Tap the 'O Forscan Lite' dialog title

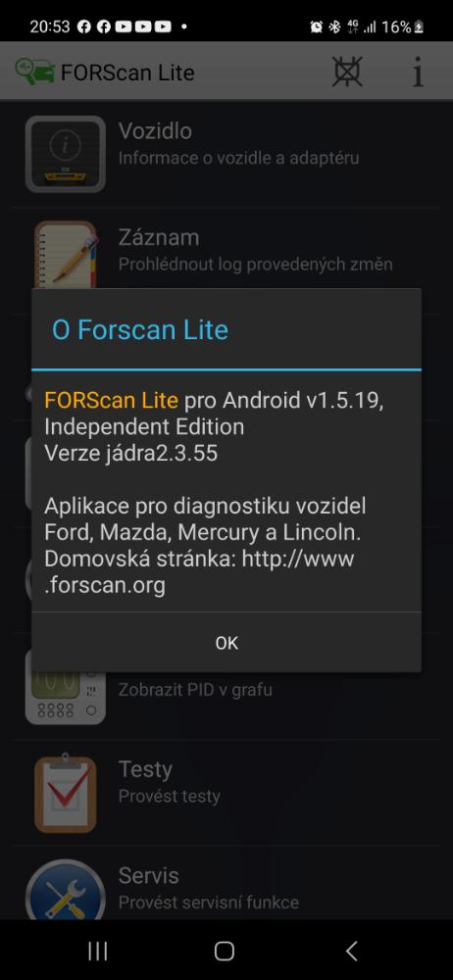[x=140, y=329]
